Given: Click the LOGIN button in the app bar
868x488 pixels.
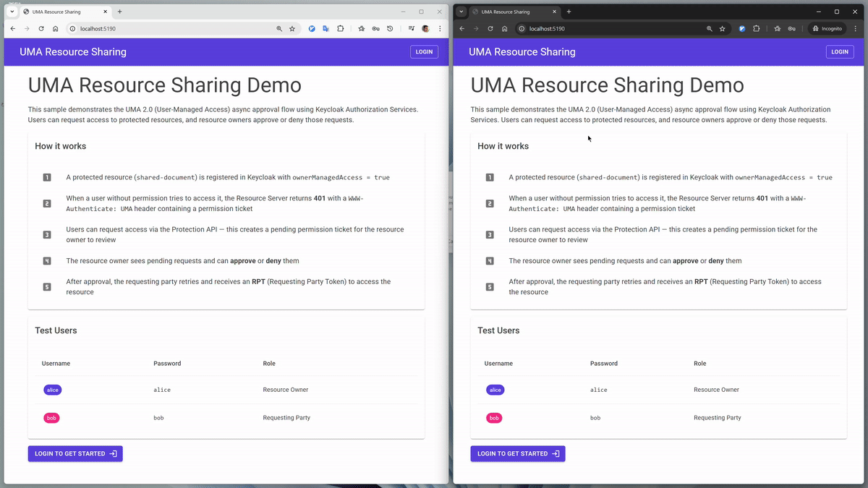Looking at the screenshot, I should point(424,51).
